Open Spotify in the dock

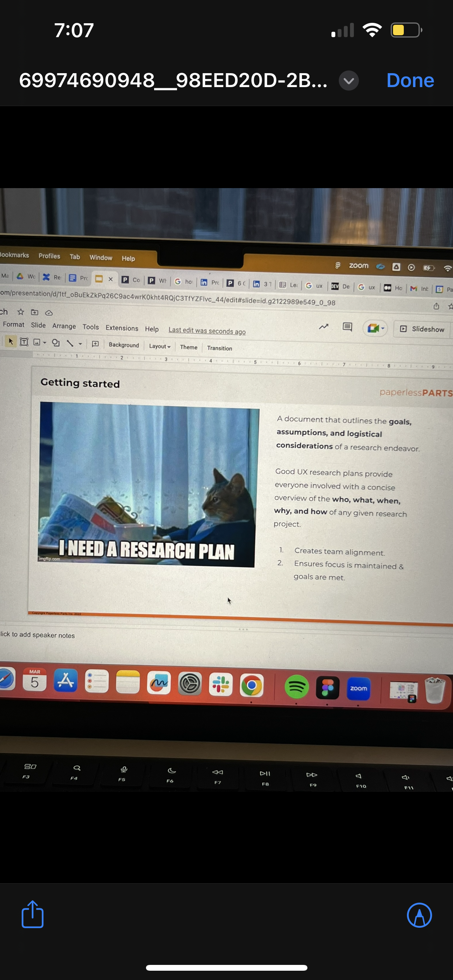tap(297, 687)
